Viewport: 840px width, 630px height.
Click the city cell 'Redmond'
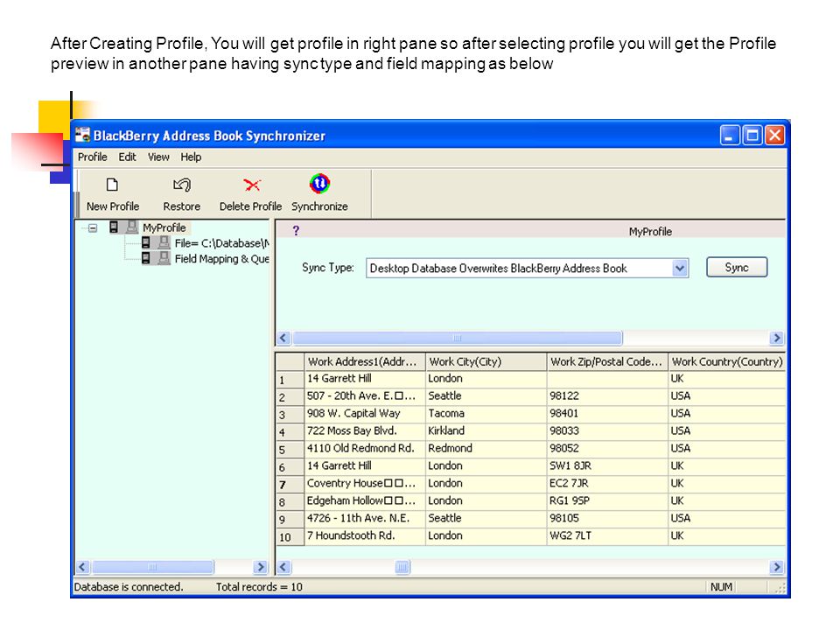(x=486, y=448)
